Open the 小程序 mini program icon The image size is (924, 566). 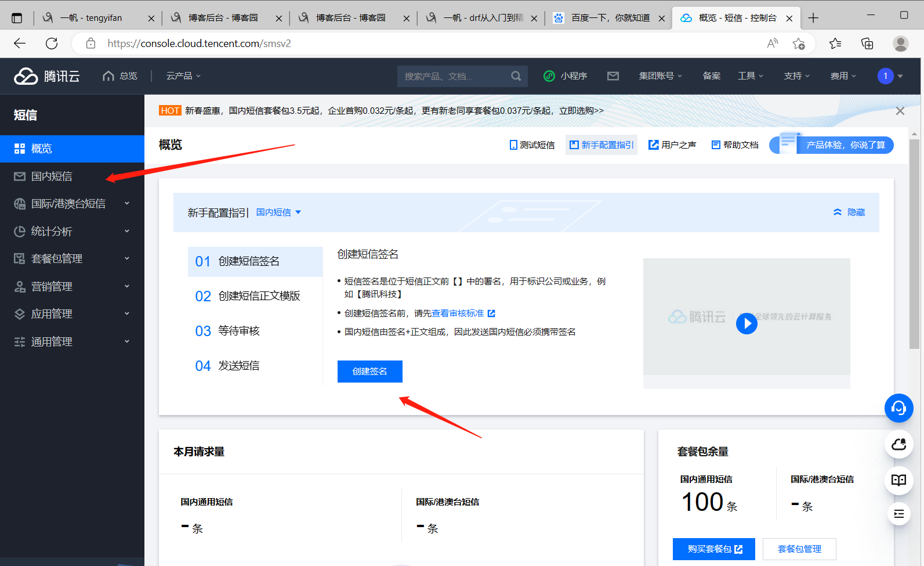pos(549,76)
